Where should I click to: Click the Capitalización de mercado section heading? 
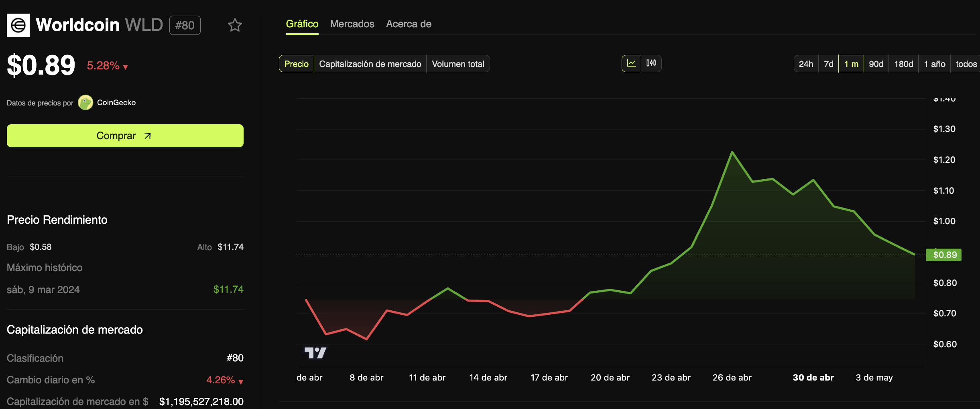[x=75, y=330]
